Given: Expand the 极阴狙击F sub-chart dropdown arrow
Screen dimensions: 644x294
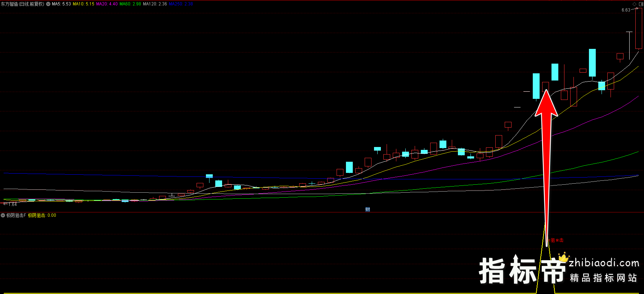Looking at the screenshot, I should pyautogui.click(x=3, y=215).
